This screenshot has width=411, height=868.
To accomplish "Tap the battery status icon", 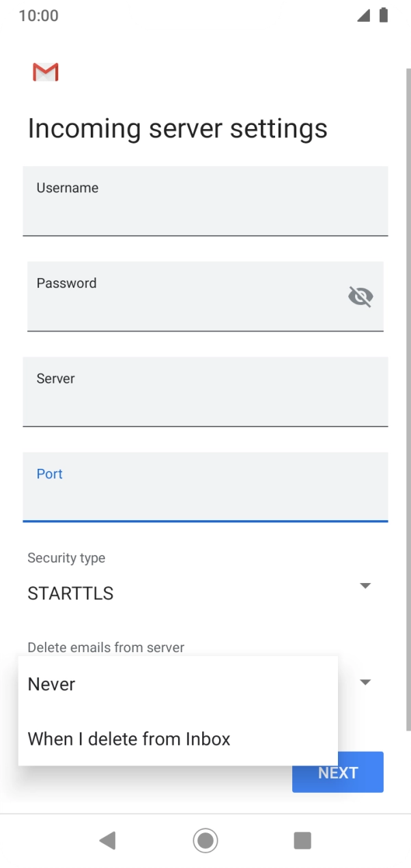I will point(383,15).
